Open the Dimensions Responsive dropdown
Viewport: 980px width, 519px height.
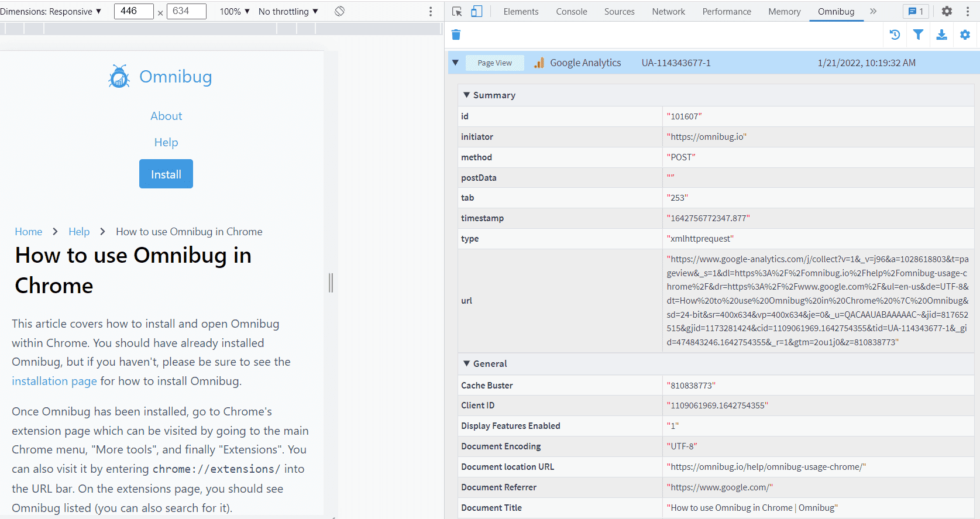coord(51,11)
